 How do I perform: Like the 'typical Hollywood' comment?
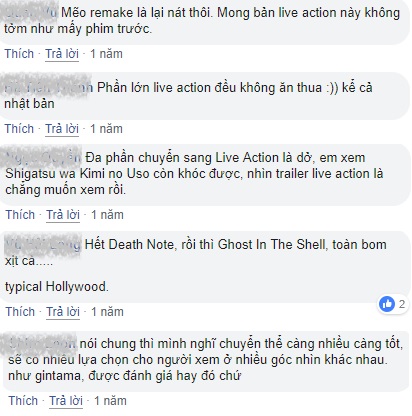click(x=20, y=311)
